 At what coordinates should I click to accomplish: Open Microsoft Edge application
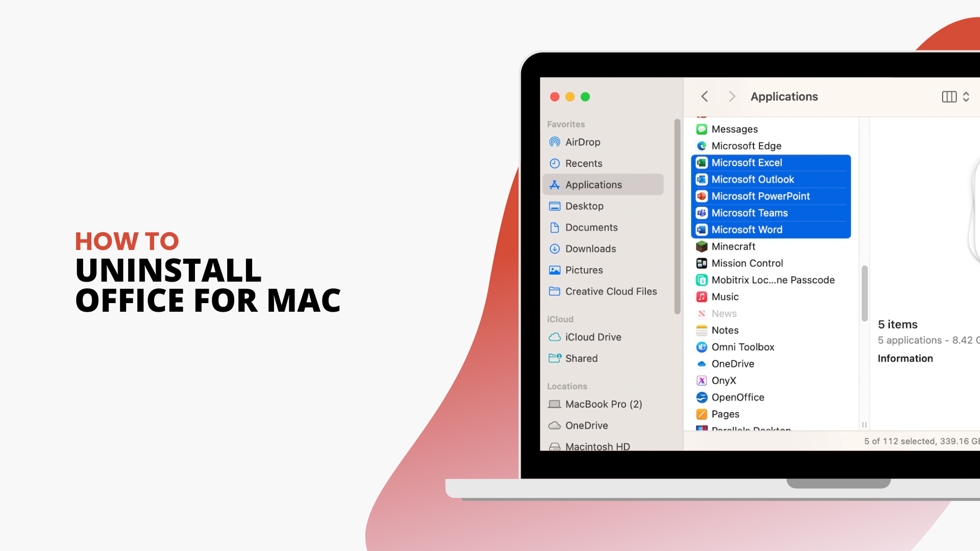point(746,145)
